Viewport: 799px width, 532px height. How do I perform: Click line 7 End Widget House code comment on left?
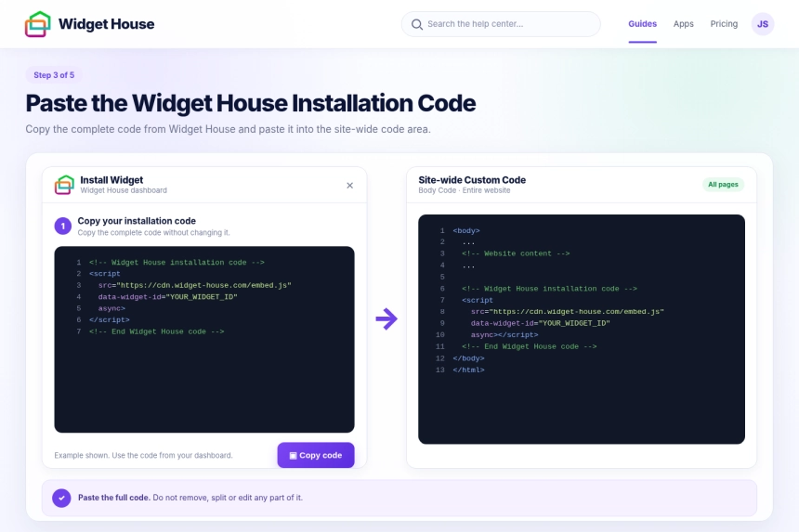coord(156,331)
